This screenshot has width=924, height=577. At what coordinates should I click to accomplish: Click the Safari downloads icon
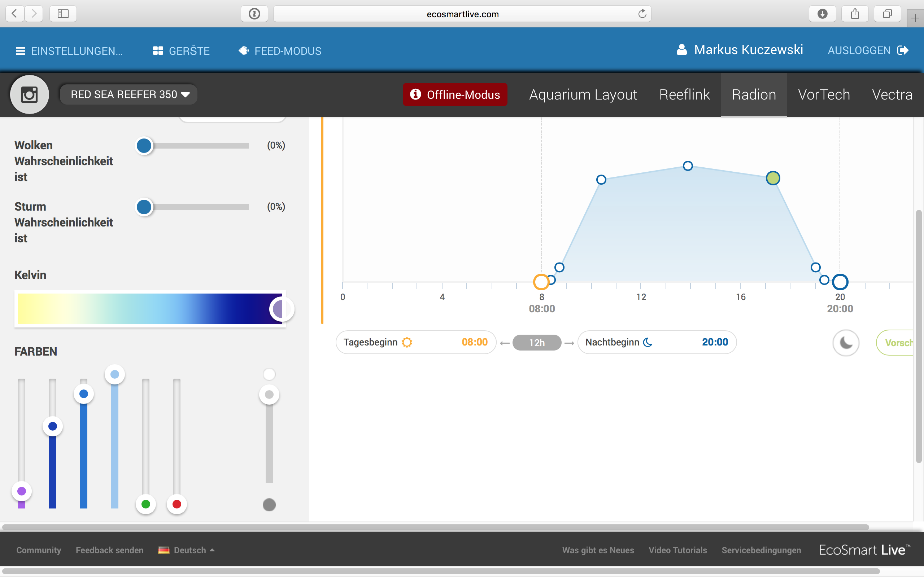click(x=823, y=14)
